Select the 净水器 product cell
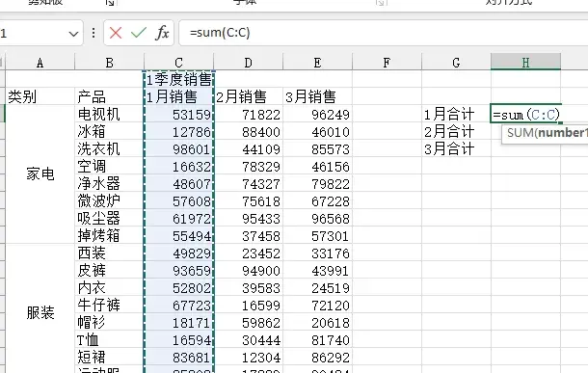 (x=109, y=183)
